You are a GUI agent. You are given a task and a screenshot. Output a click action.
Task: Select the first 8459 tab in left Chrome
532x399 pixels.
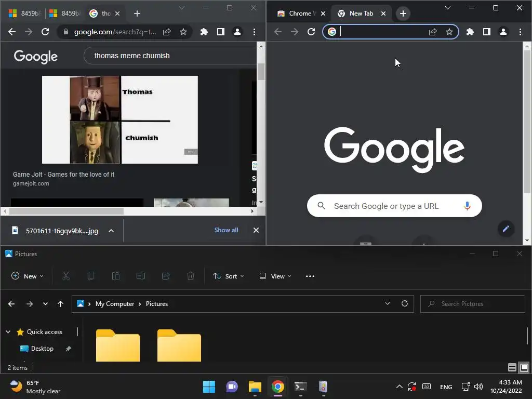pos(24,14)
